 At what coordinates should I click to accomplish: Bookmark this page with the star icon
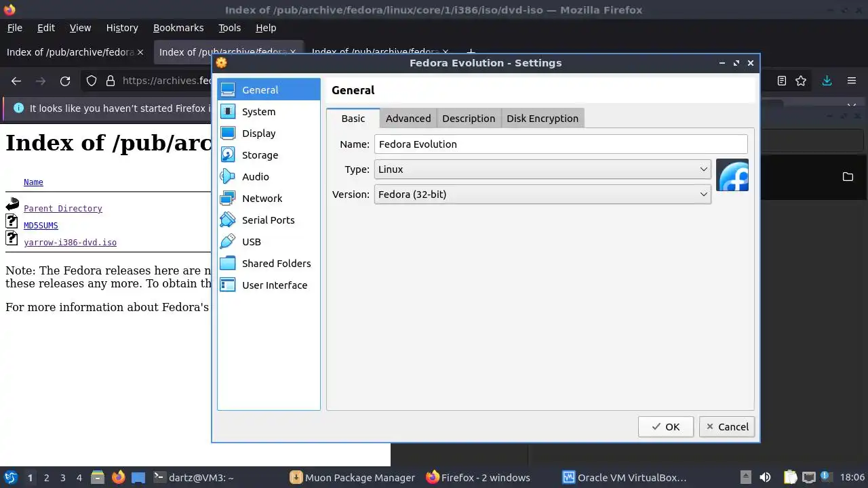[801, 81]
